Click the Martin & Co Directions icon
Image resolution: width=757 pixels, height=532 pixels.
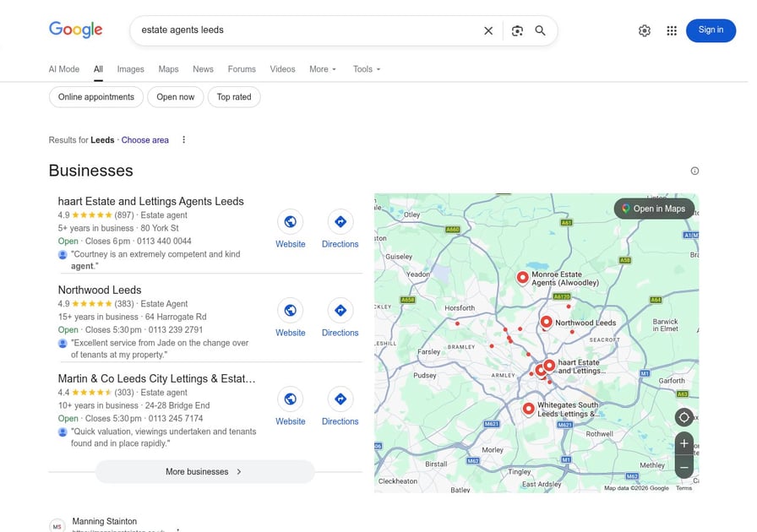tap(340, 399)
